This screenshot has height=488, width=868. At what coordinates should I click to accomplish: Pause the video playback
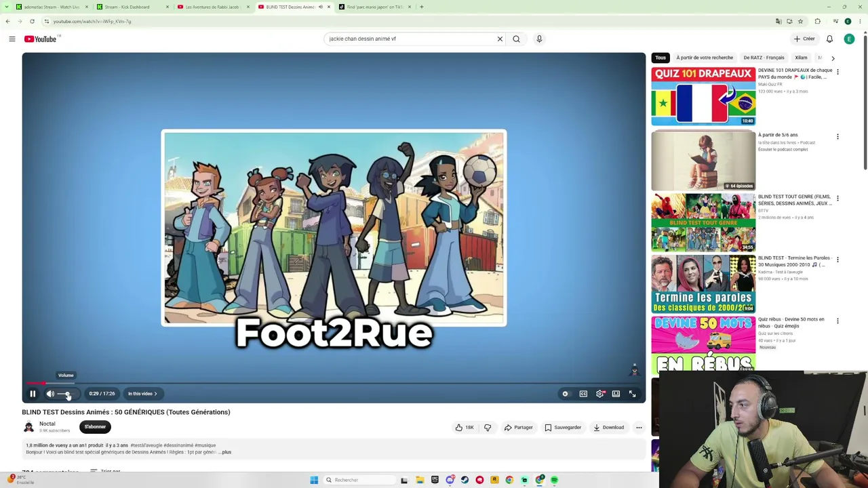click(33, 394)
